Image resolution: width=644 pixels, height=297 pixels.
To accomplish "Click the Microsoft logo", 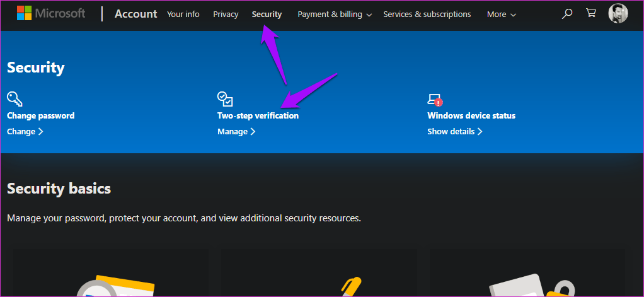I will [x=51, y=13].
